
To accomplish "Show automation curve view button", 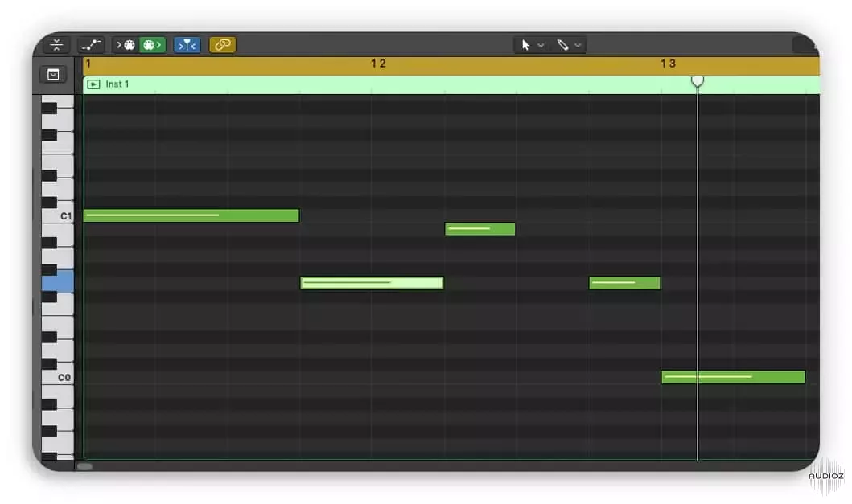I will click(x=91, y=44).
